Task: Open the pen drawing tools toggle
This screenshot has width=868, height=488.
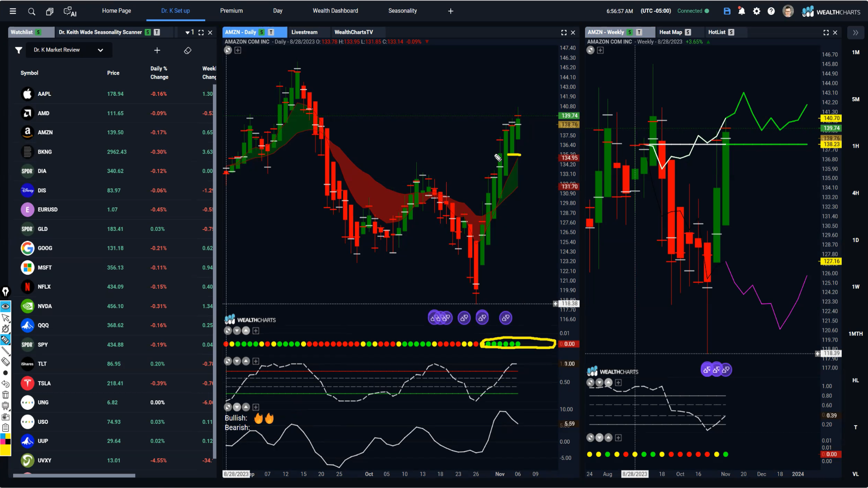Action: coord(5,291)
